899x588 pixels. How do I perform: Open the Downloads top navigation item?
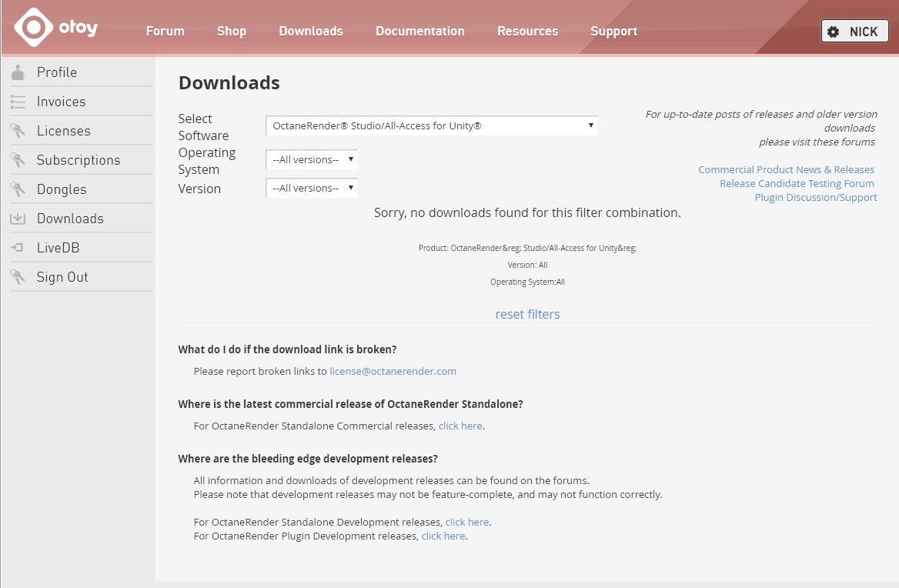pos(311,31)
